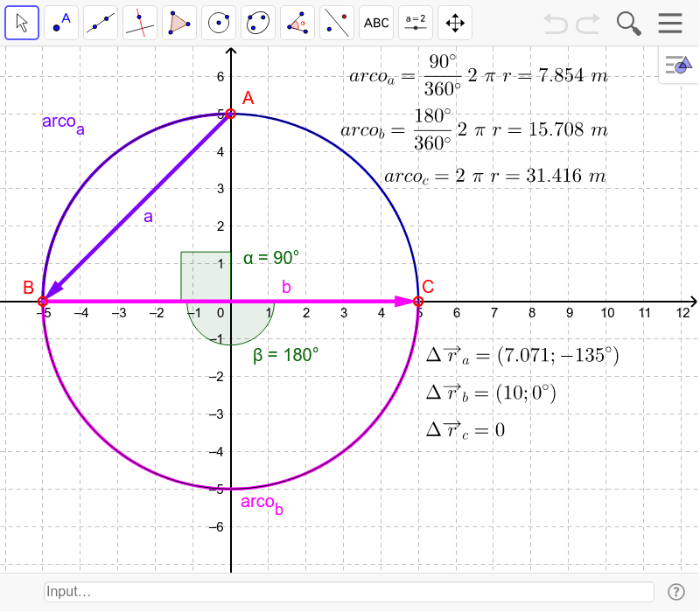Select the Ellipse conic tool
This screenshot has height=612, width=700.
[x=258, y=23]
